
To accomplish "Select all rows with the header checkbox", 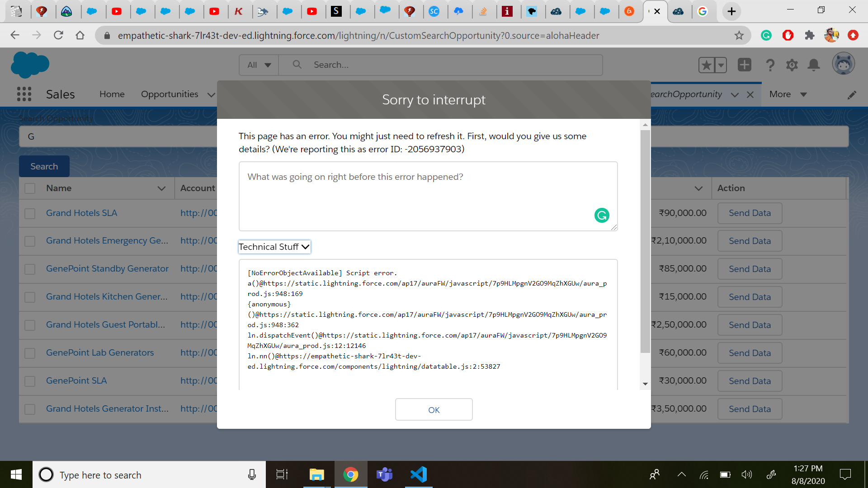I will tap(30, 188).
